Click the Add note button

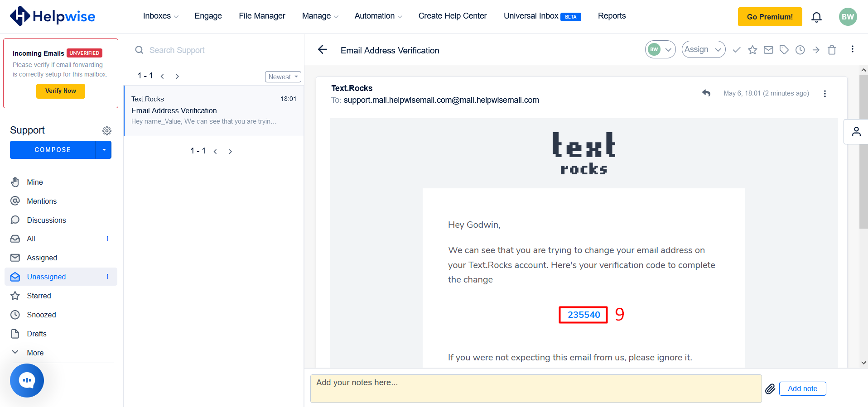click(x=802, y=388)
